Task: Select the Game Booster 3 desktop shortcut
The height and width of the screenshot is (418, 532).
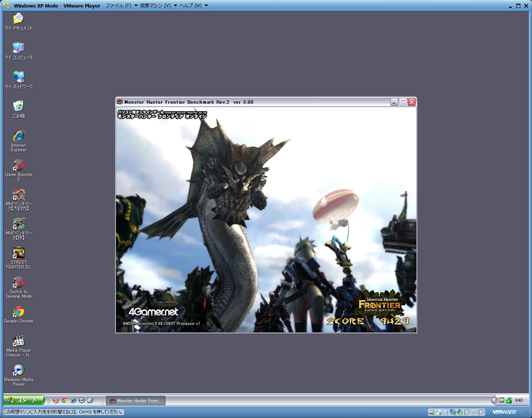Action: coord(19,170)
